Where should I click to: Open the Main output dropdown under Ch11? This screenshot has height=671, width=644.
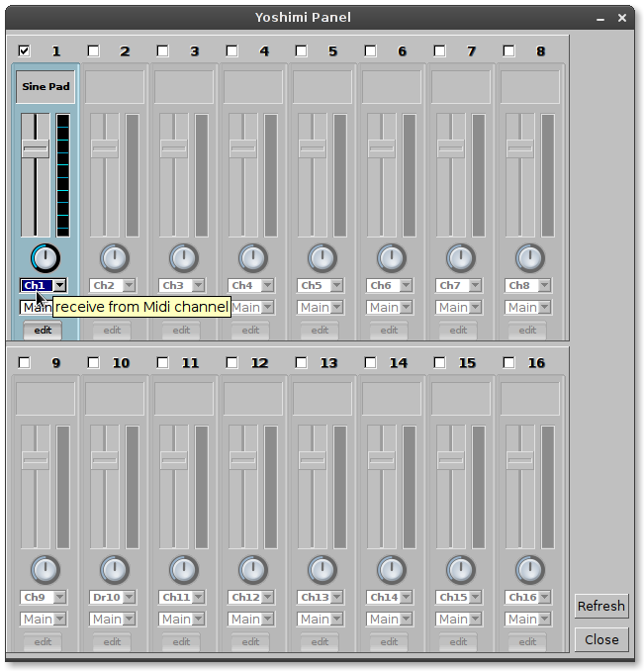182,619
